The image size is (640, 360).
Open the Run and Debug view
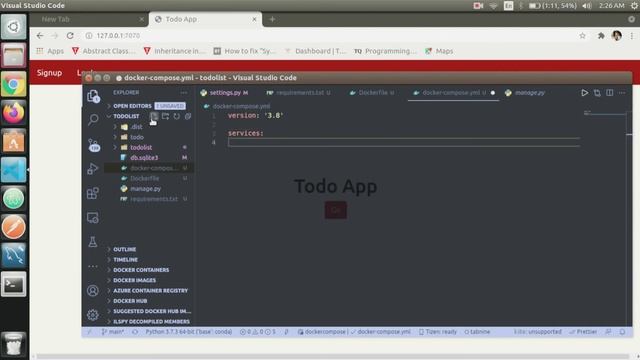93,169
